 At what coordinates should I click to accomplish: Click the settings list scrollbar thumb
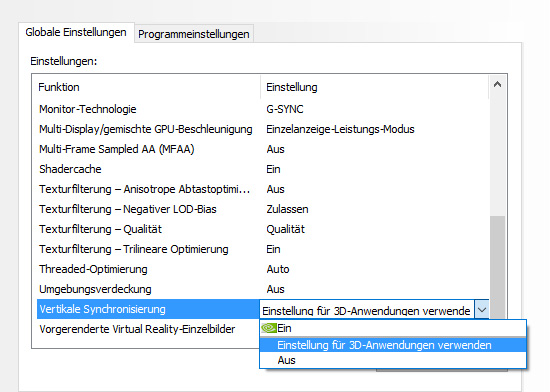coord(497,267)
